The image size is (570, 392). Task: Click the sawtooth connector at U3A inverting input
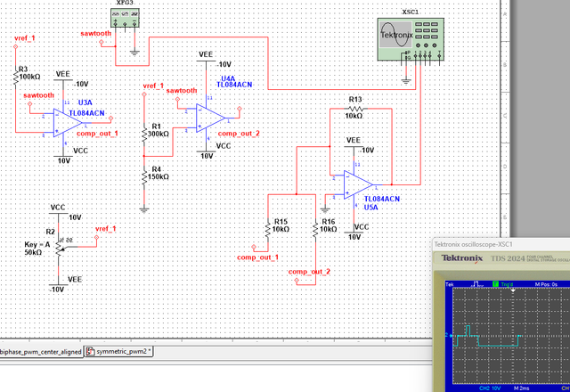[29, 104]
